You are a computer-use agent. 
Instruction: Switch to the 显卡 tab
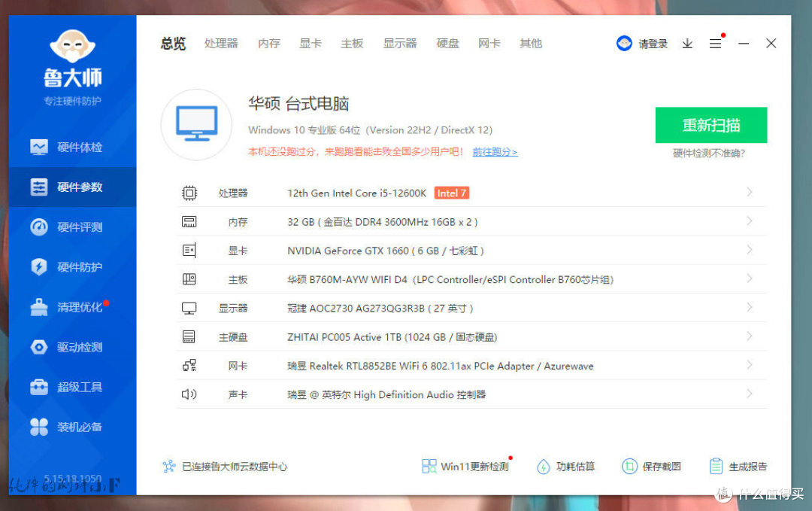pos(311,44)
